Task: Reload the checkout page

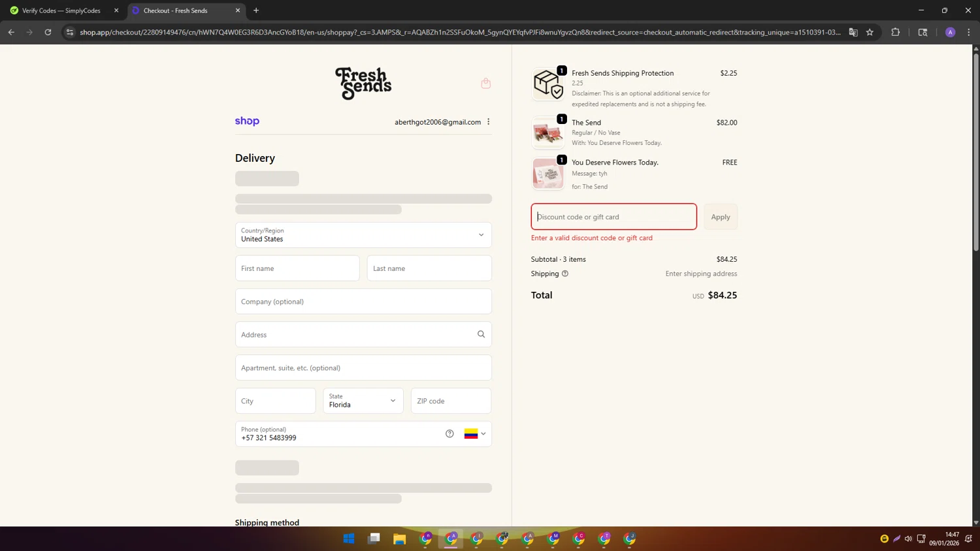Action: [x=48, y=32]
